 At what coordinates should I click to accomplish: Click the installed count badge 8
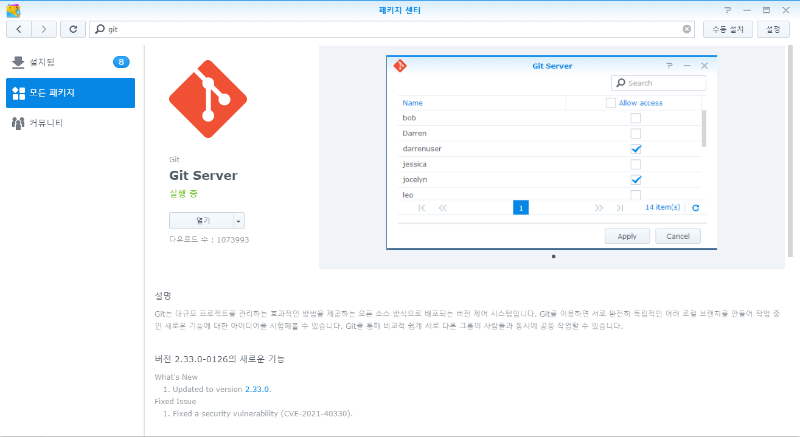(x=121, y=62)
